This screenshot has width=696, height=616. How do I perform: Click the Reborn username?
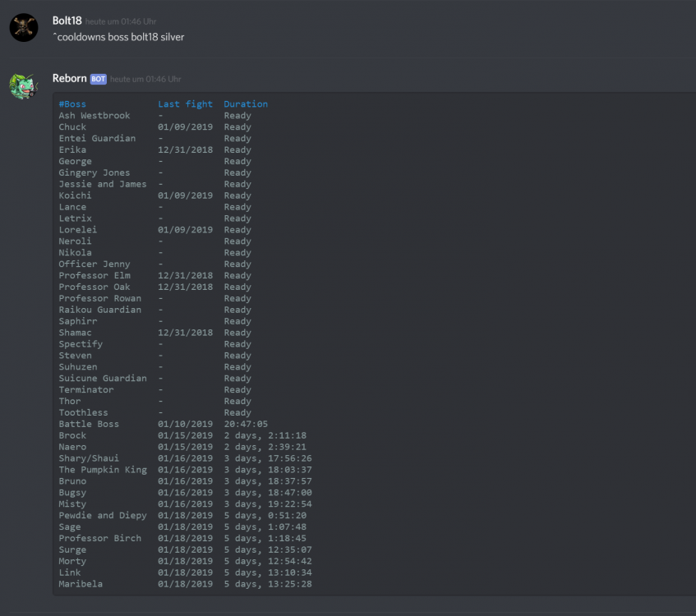click(x=69, y=79)
